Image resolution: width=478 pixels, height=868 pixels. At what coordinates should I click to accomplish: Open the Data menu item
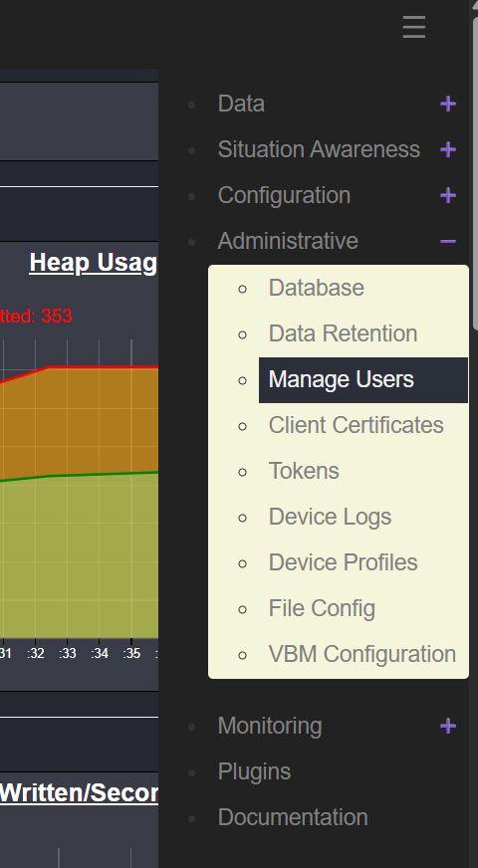coord(241,105)
